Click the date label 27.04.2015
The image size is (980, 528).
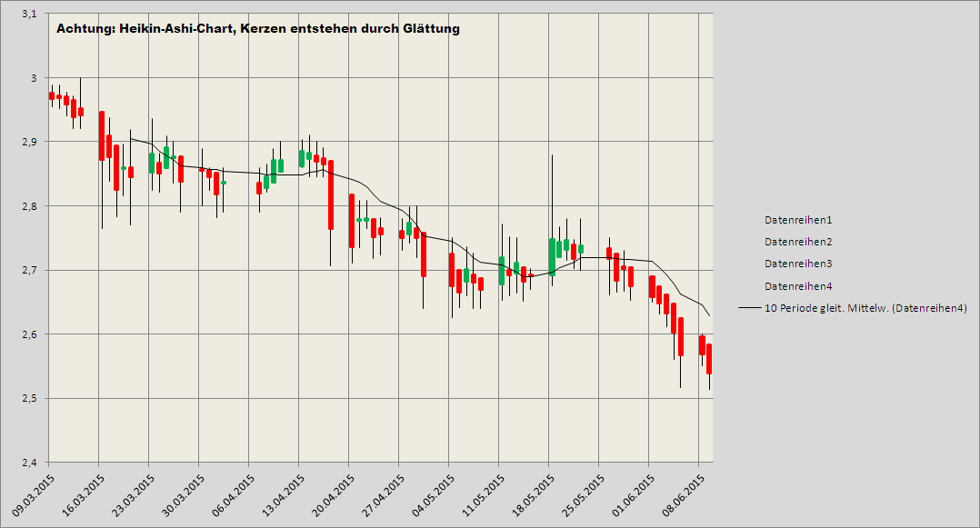click(x=384, y=495)
